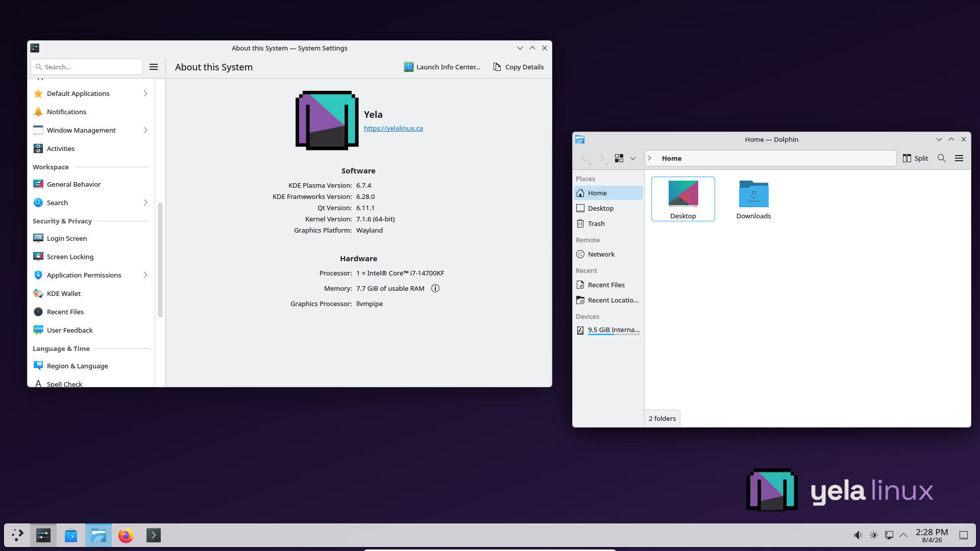Open Recent Files in Dolphin sidebar
Viewport: 980px width, 551px height.
pos(608,285)
